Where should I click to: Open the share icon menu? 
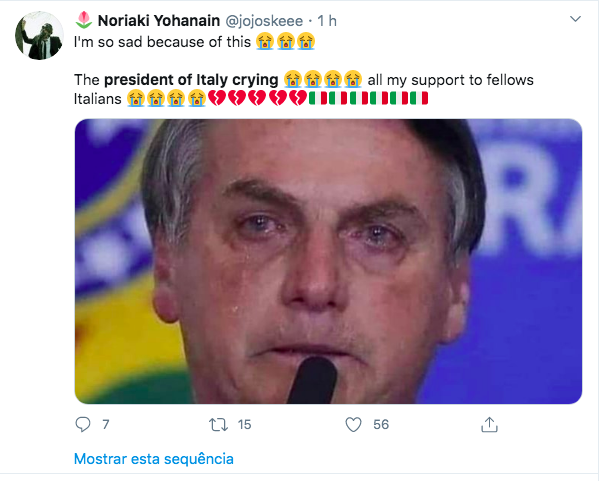(x=489, y=425)
